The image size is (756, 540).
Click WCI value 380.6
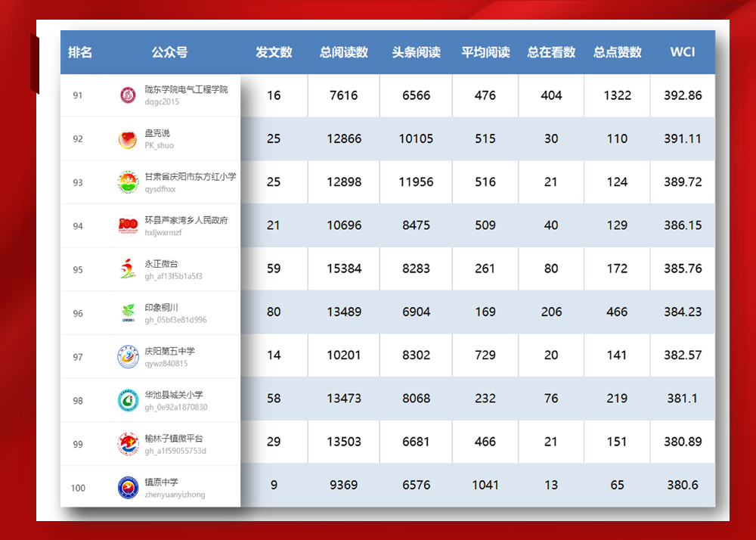[683, 485]
